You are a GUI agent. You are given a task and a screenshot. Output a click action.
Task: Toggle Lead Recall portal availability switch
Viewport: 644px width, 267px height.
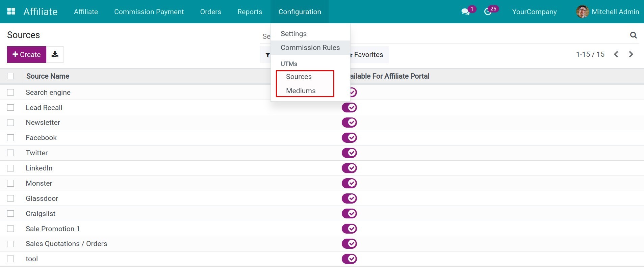point(349,108)
